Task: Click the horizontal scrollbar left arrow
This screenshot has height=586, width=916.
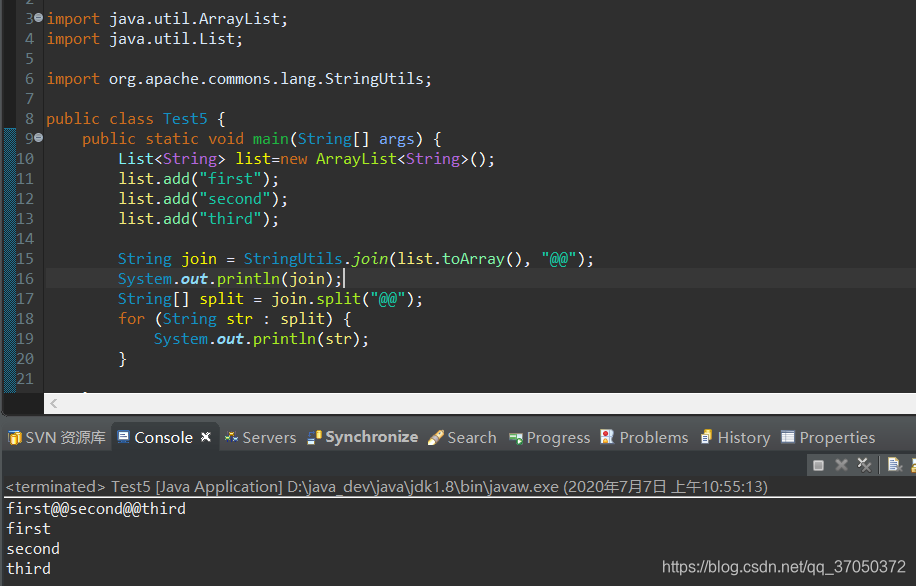Action: 55,403
